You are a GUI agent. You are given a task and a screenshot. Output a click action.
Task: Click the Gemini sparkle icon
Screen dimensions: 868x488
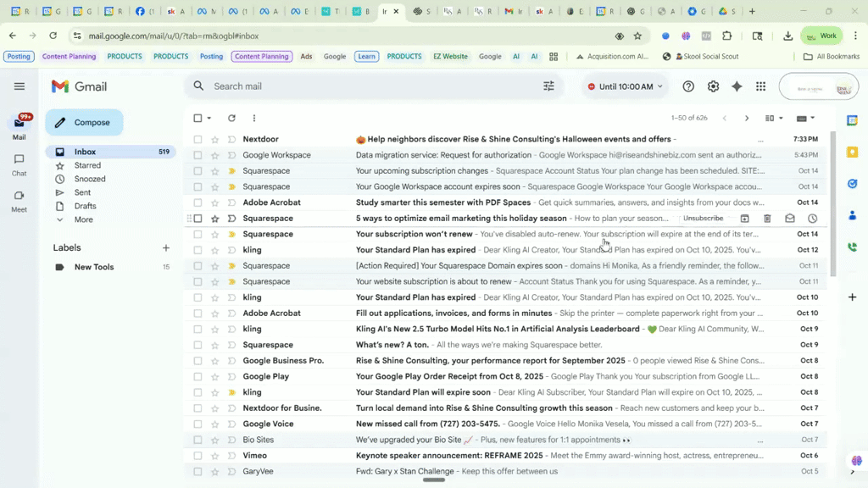click(x=737, y=86)
